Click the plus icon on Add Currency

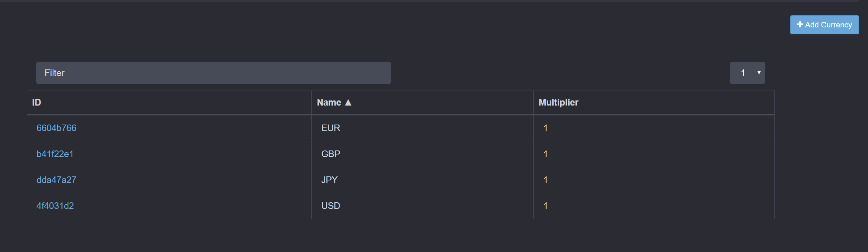coord(800,24)
